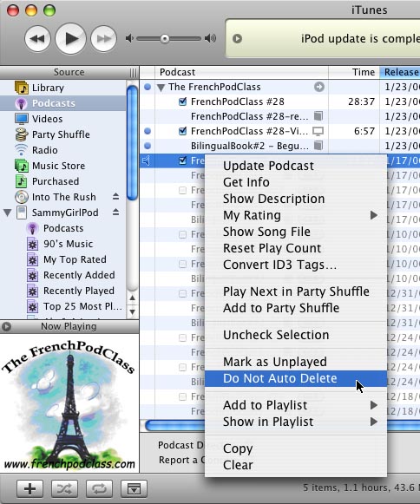Viewport: 420px width, 504px height.
Task: Adjust the volume slider knob
Action: pyautogui.click(x=165, y=39)
